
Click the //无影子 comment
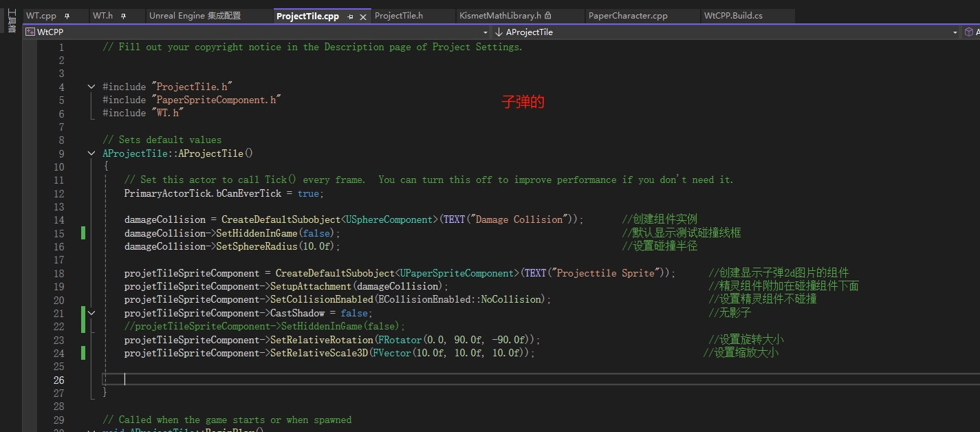[730, 313]
